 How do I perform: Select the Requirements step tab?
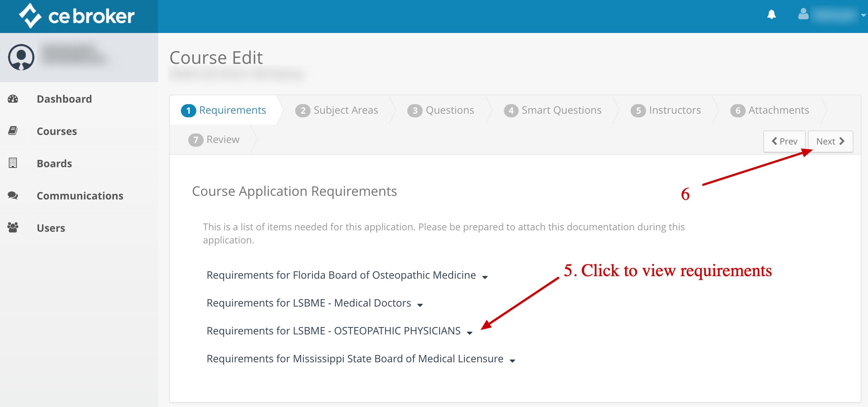click(x=224, y=110)
